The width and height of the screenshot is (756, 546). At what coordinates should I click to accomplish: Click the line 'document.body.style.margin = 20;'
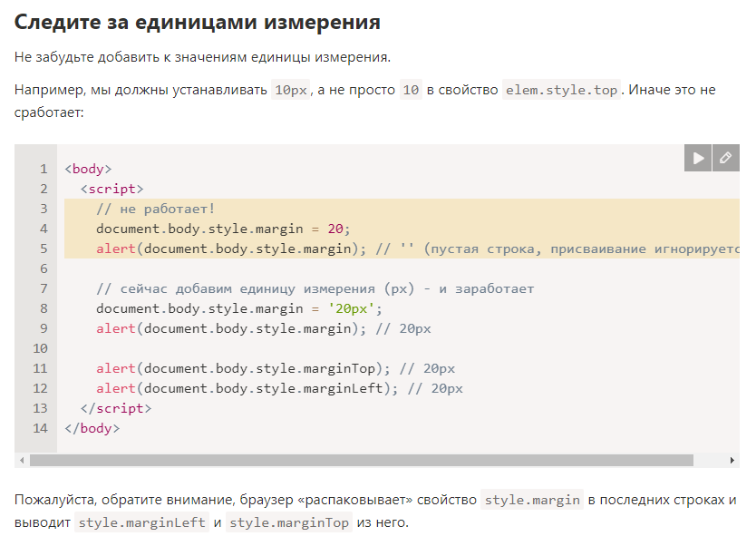point(223,229)
